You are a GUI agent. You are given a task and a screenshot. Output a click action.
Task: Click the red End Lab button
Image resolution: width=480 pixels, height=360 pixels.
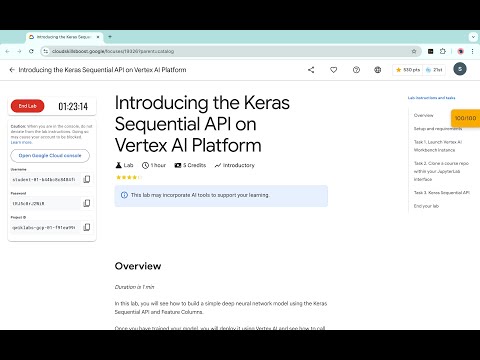[x=28, y=106]
